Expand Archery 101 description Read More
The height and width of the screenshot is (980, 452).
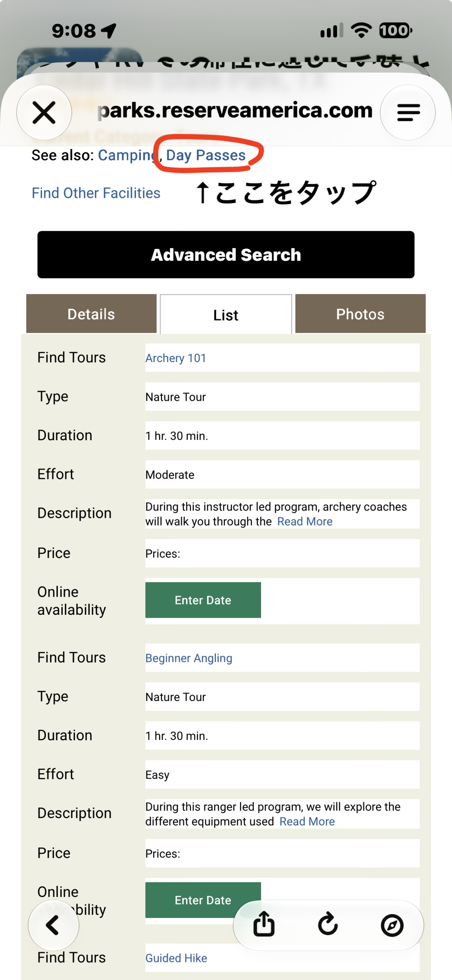[305, 521]
